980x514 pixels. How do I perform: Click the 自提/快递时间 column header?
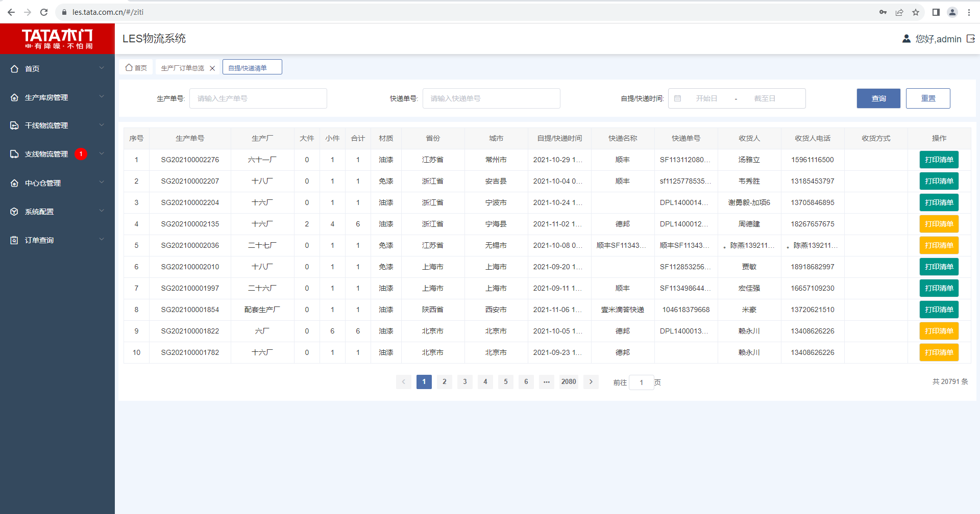(x=559, y=138)
